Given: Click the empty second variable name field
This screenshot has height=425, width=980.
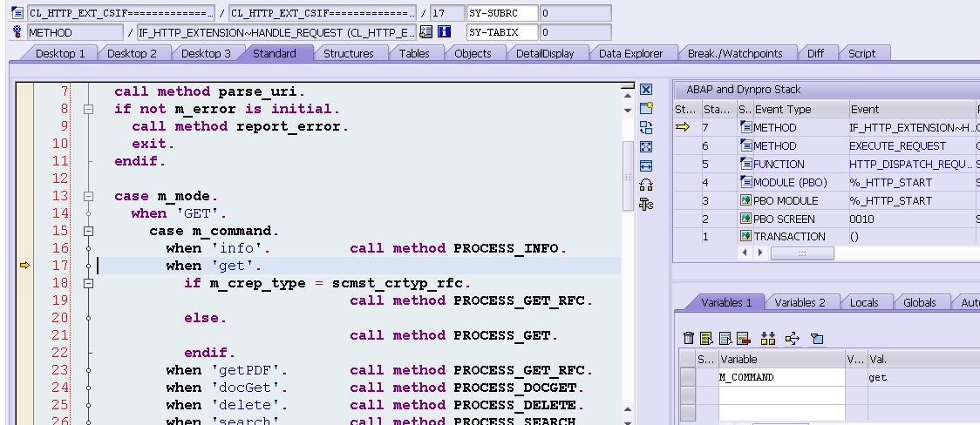Looking at the screenshot, I should (781, 395).
